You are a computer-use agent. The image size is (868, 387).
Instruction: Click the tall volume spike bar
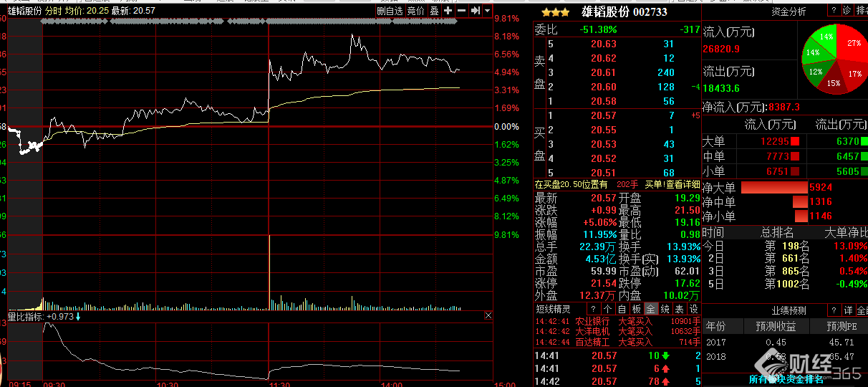(x=269, y=273)
